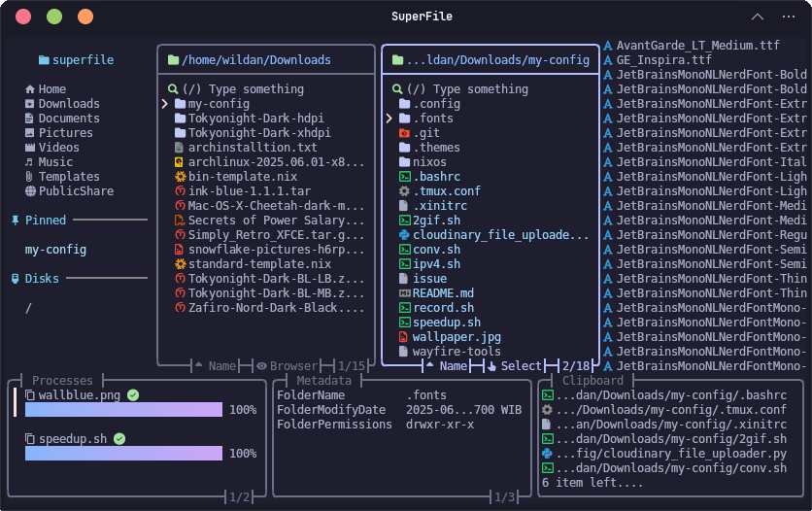Click the 1/2 counter in Processes panel
The image size is (812, 511).
pos(239,497)
